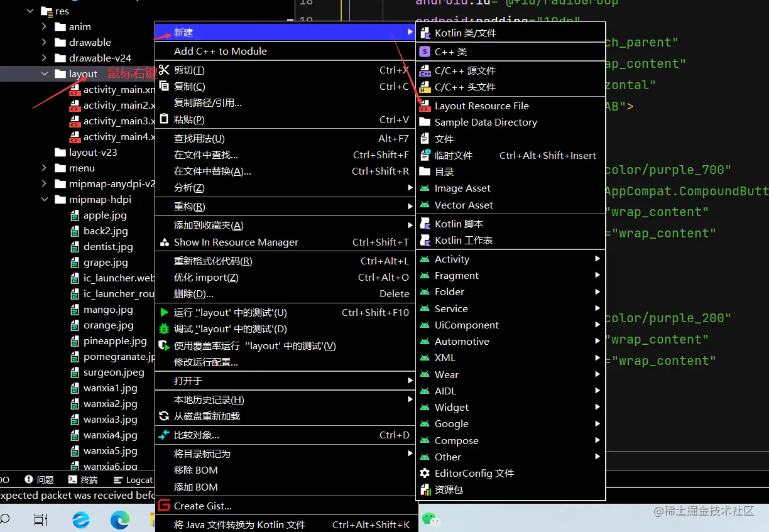Image resolution: width=769 pixels, height=532 pixels.
Task: Click the copy icon beside 复制(C)
Action: pyautogui.click(x=164, y=86)
